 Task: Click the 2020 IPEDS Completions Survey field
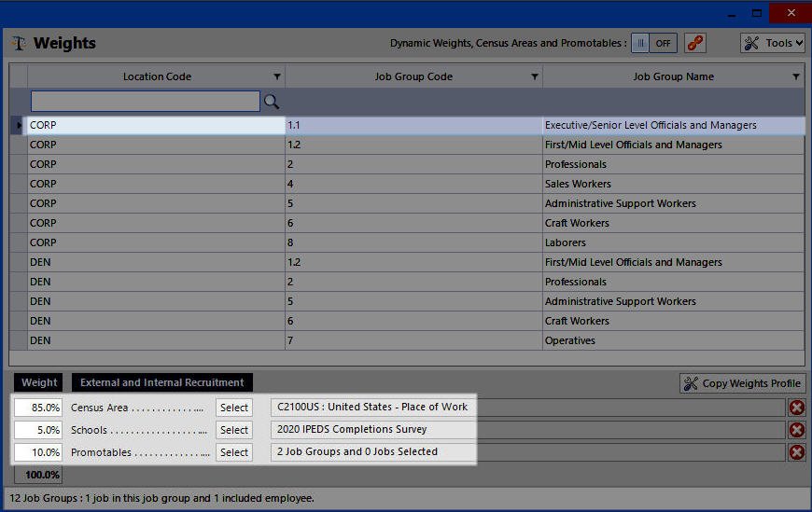pyautogui.click(x=527, y=430)
